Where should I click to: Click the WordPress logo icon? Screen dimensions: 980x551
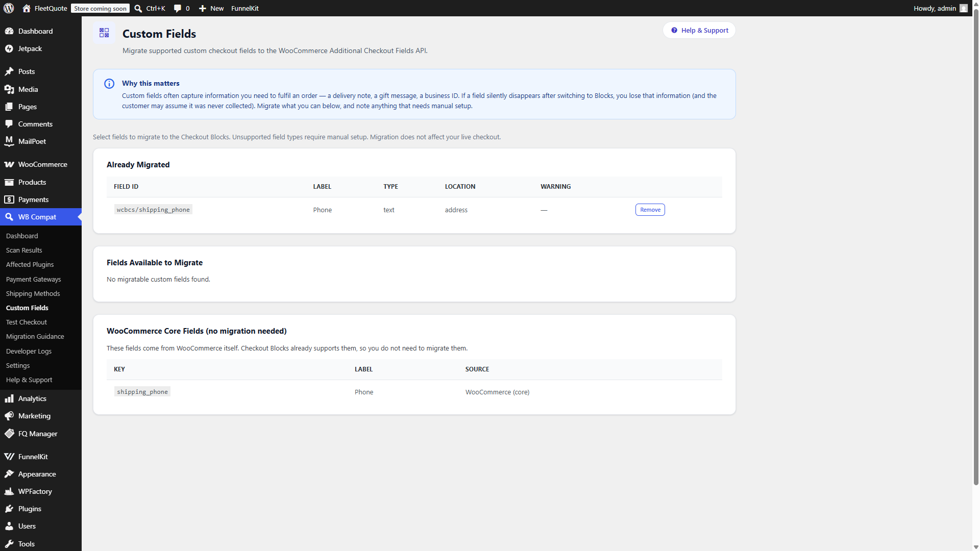click(x=9, y=8)
